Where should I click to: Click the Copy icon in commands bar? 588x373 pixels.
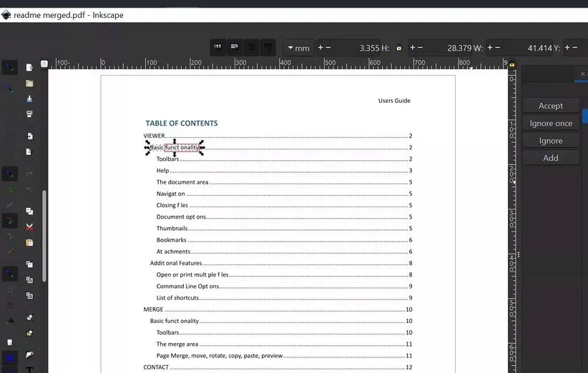tap(29, 212)
